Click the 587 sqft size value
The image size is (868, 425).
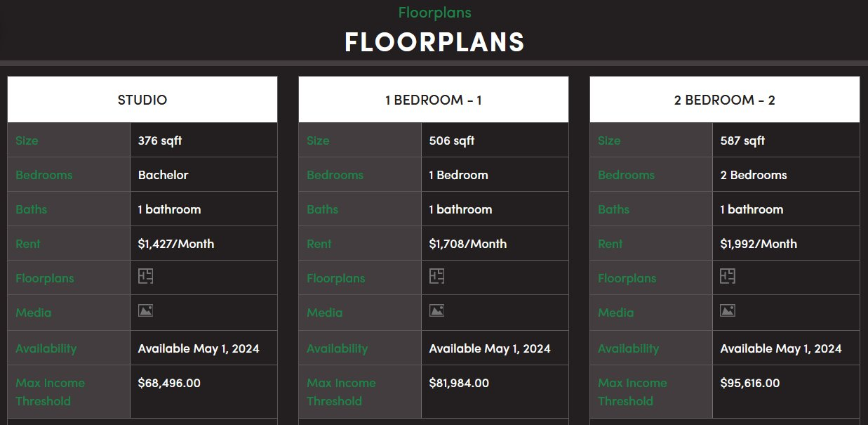[742, 140]
